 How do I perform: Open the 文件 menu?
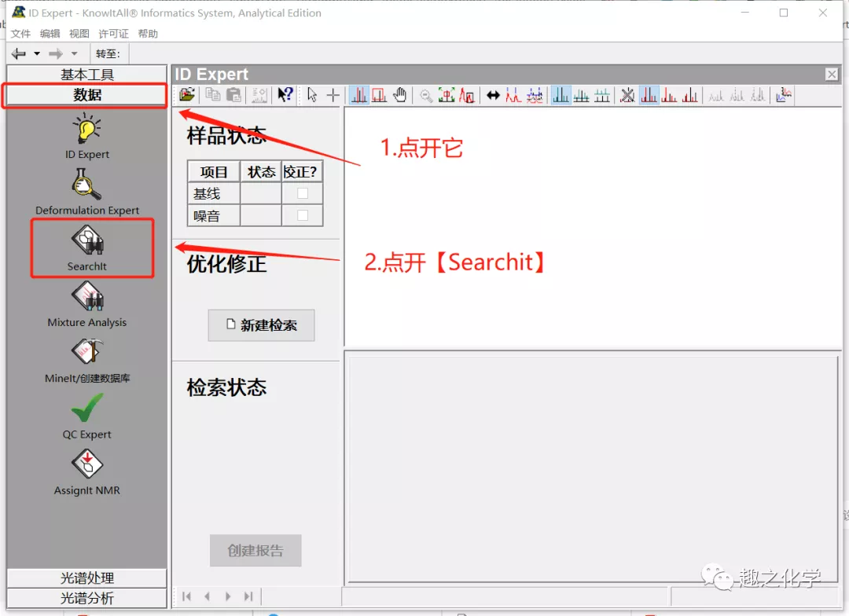pyautogui.click(x=20, y=34)
